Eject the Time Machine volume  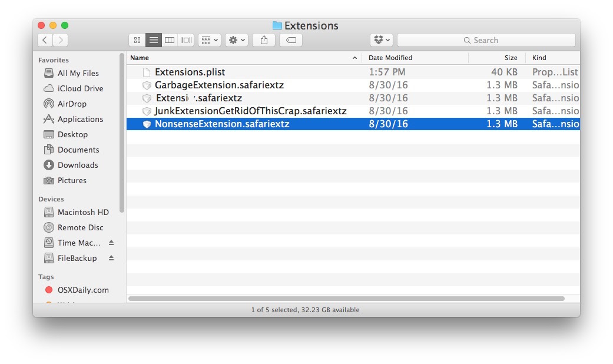pyautogui.click(x=111, y=243)
